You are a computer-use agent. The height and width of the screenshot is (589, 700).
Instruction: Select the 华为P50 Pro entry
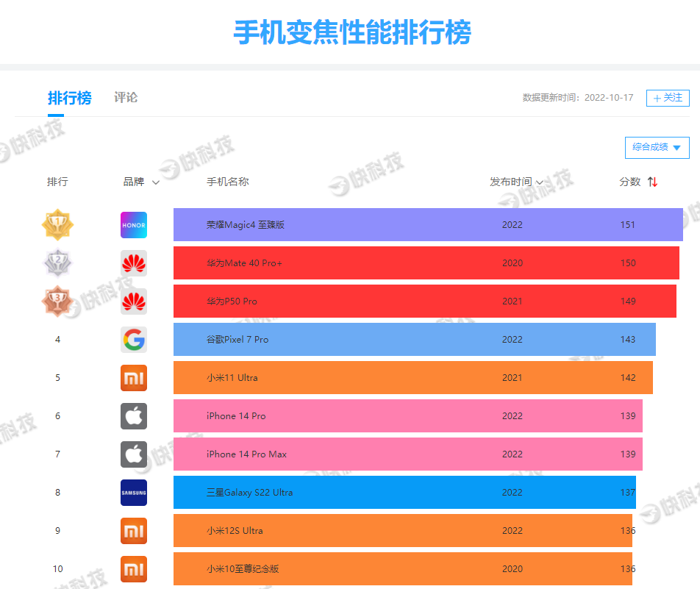[x=425, y=301]
